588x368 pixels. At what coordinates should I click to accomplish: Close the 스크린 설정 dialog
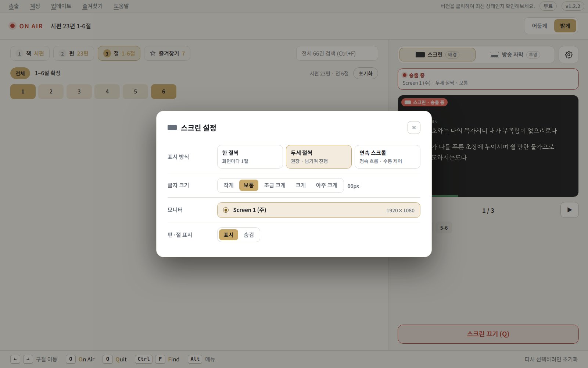coord(414,128)
